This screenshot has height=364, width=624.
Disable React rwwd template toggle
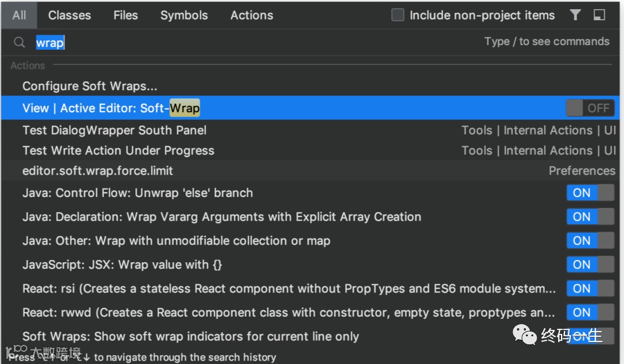[x=589, y=313]
